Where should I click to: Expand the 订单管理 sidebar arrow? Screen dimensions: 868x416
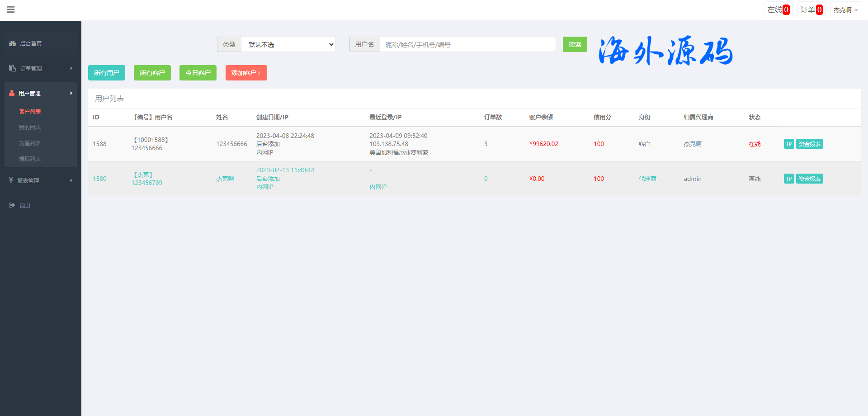[x=71, y=68]
